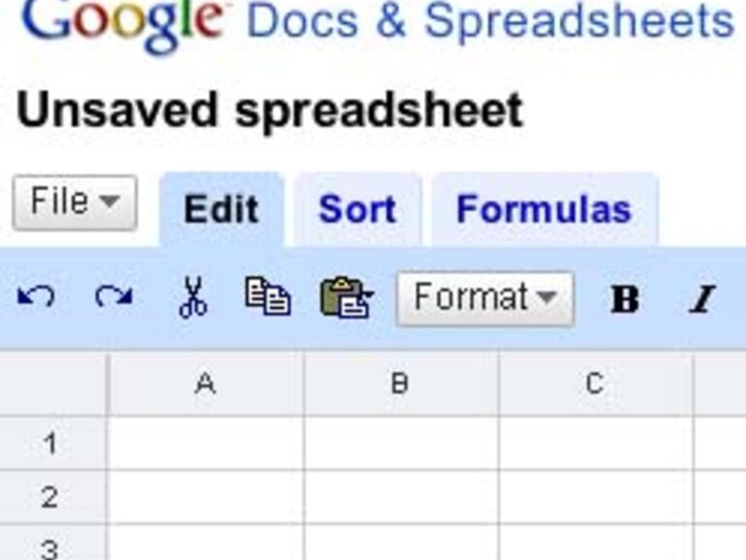Click the Undo arrow icon

click(36, 297)
